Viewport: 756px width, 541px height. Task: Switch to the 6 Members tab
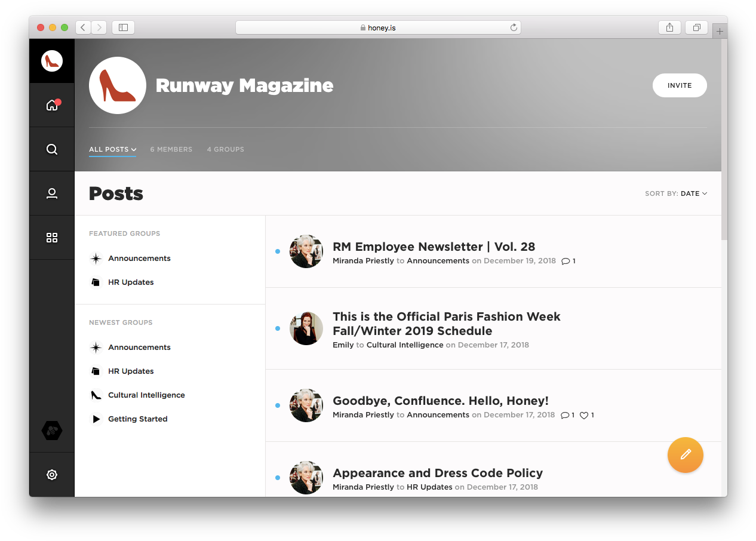[x=171, y=149]
